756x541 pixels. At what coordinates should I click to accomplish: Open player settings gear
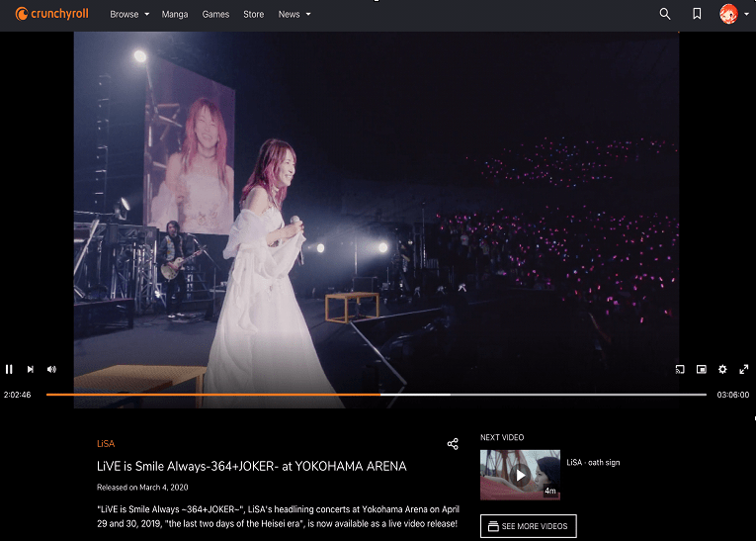click(722, 369)
